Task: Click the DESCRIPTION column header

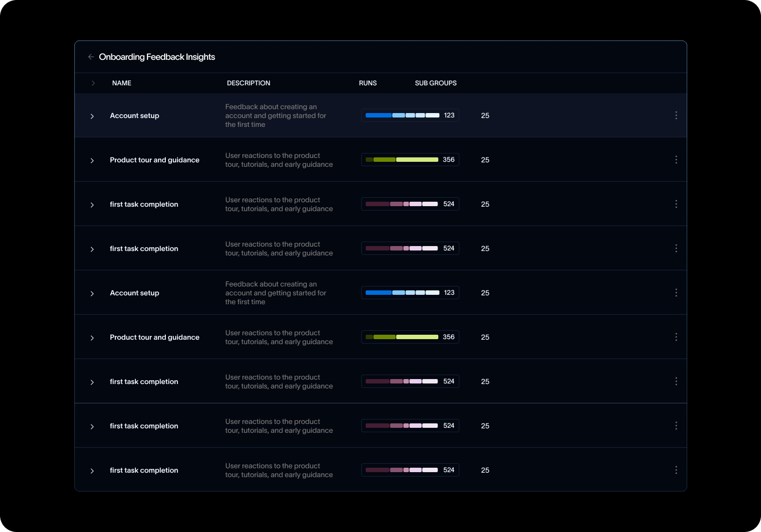Action: 248,83
